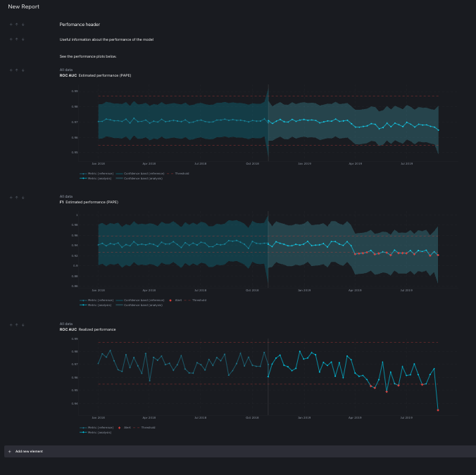
Task: Move ROC AUC Estimated performance chart up
Action: tap(17, 70)
